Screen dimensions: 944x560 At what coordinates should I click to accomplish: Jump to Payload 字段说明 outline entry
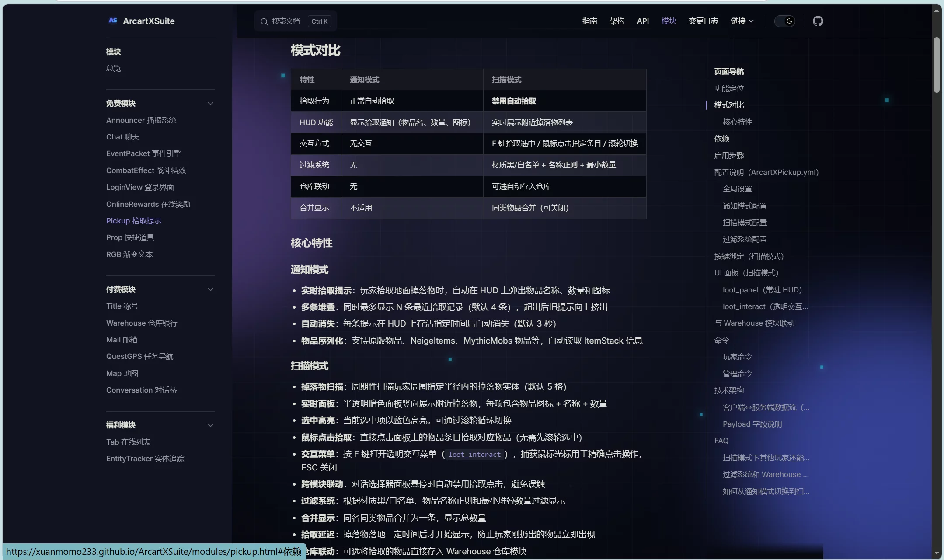(x=752, y=424)
